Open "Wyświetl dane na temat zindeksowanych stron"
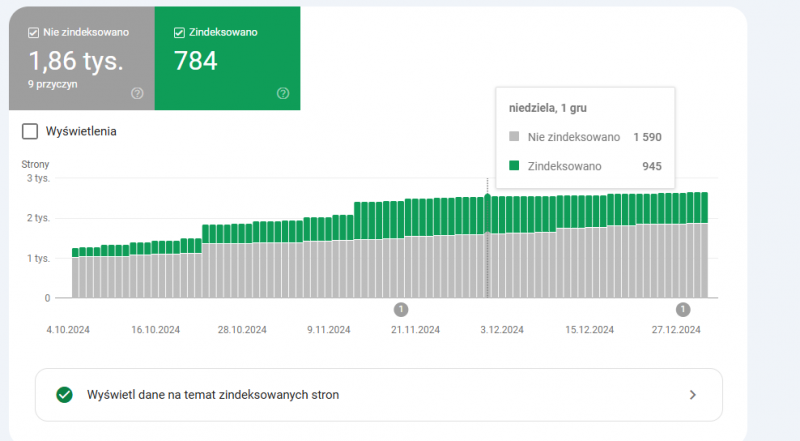 (213, 395)
